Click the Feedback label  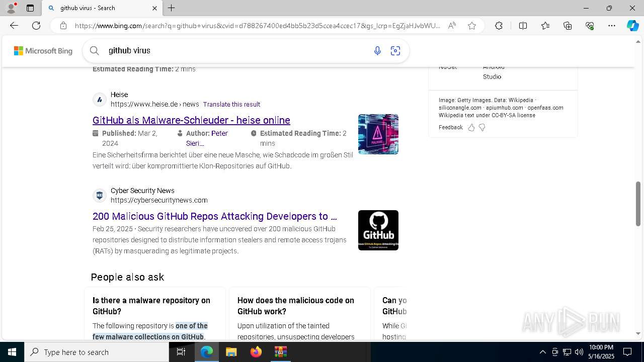(450, 128)
